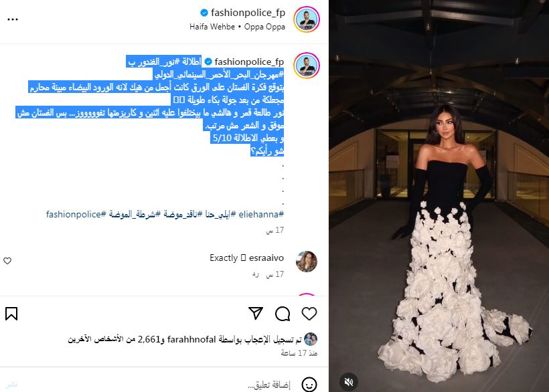Share the post via paper plane icon
Viewport: 549px width, 392px height.
256,313
